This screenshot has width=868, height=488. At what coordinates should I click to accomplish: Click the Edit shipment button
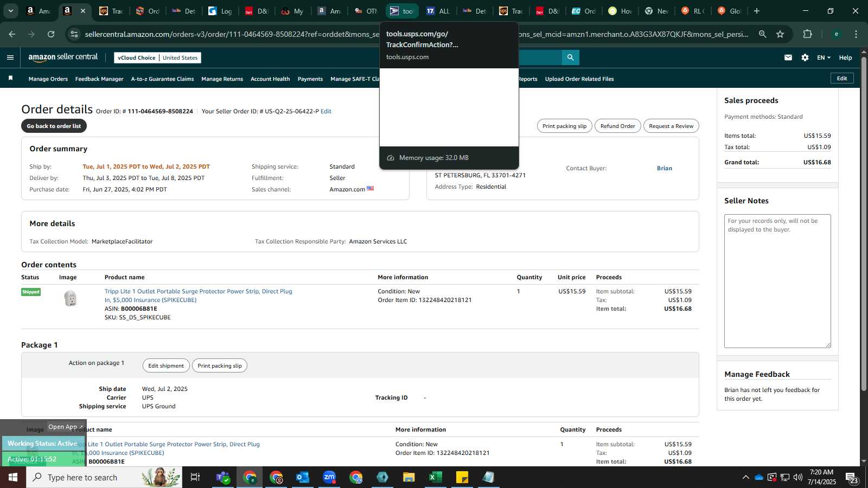pos(166,365)
